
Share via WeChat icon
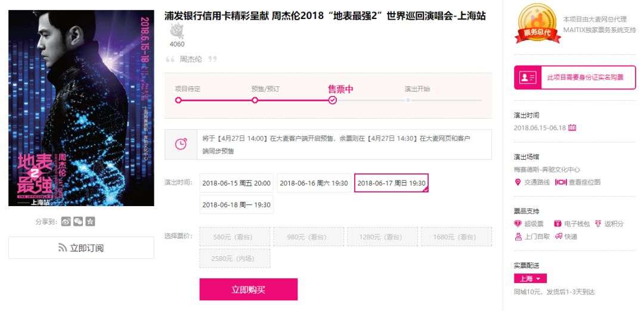[78, 222]
